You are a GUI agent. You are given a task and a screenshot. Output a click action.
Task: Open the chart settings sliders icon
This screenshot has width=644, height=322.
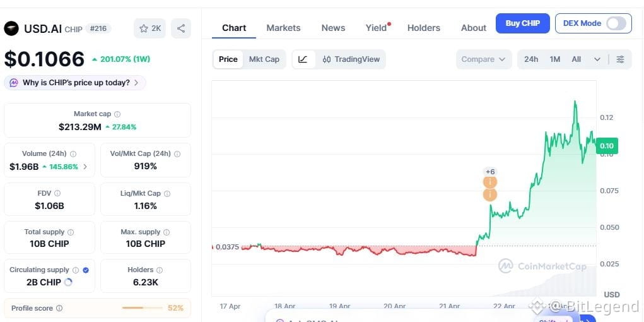620,59
